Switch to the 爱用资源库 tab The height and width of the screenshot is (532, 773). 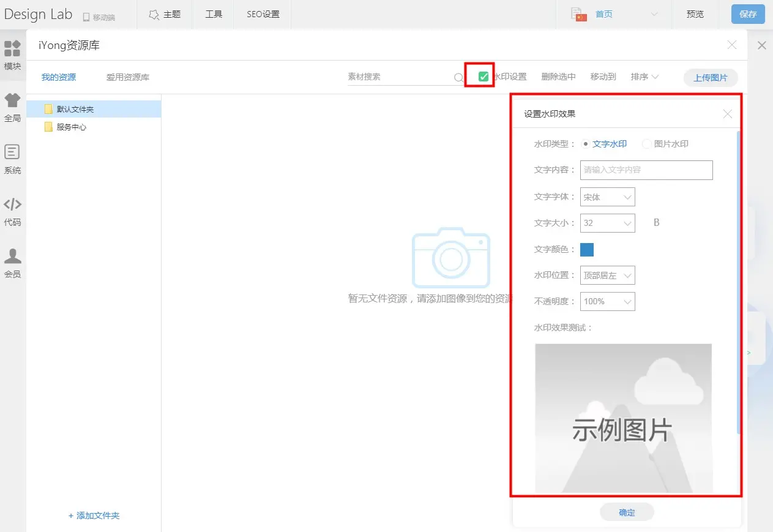pyautogui.click(x=127, y=78)
